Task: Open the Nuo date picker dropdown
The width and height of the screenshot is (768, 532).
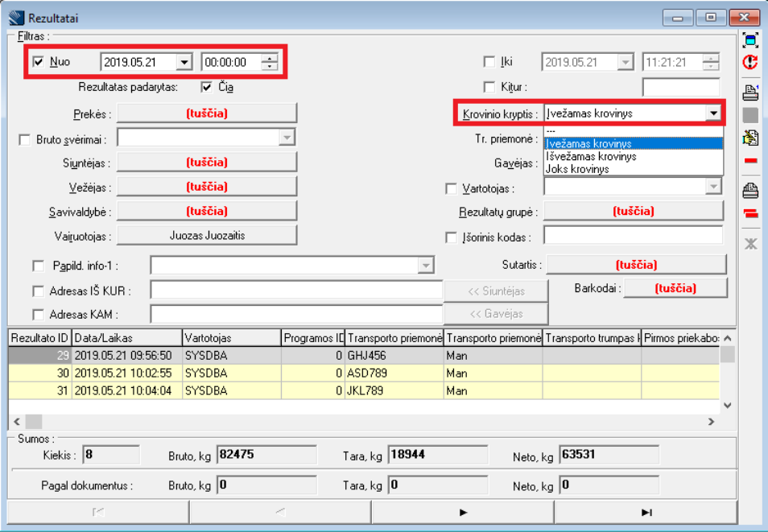Action: 184,62
